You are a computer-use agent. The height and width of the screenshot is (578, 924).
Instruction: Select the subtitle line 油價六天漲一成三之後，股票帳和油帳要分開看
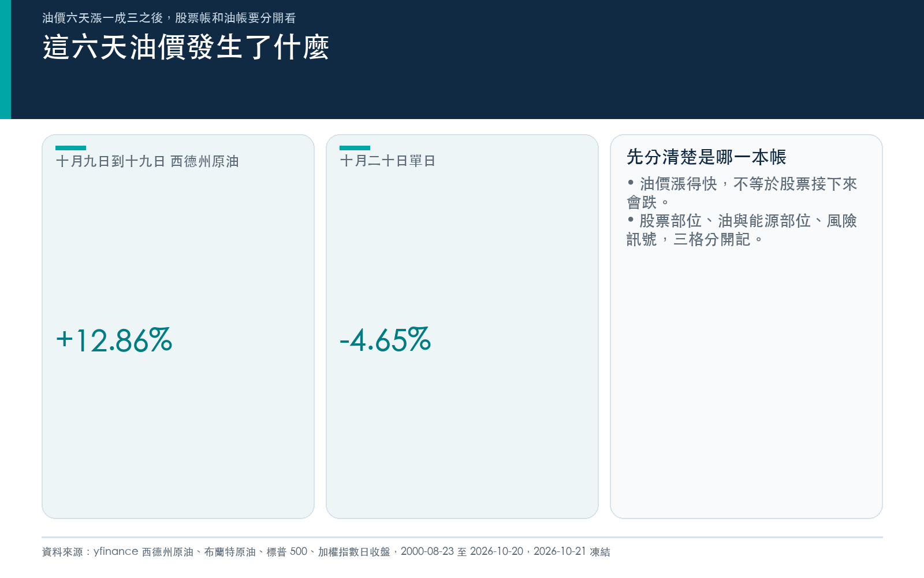click(169, 18)
